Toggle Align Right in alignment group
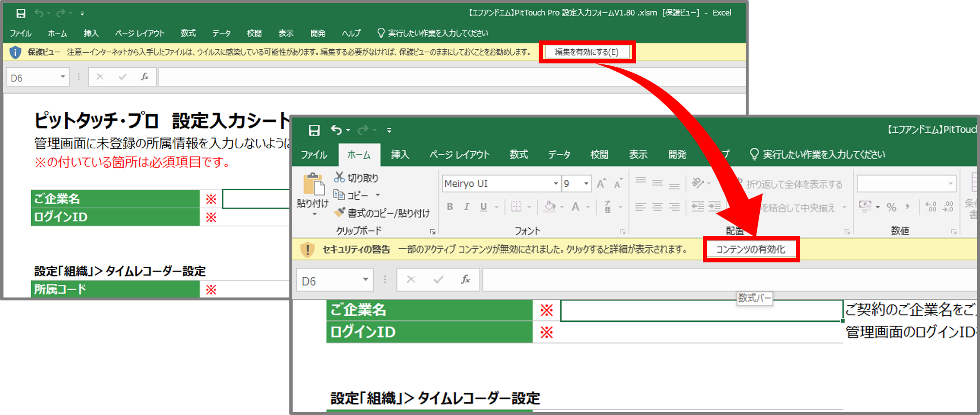The image size is (980, 415). [x=674, y=207]
